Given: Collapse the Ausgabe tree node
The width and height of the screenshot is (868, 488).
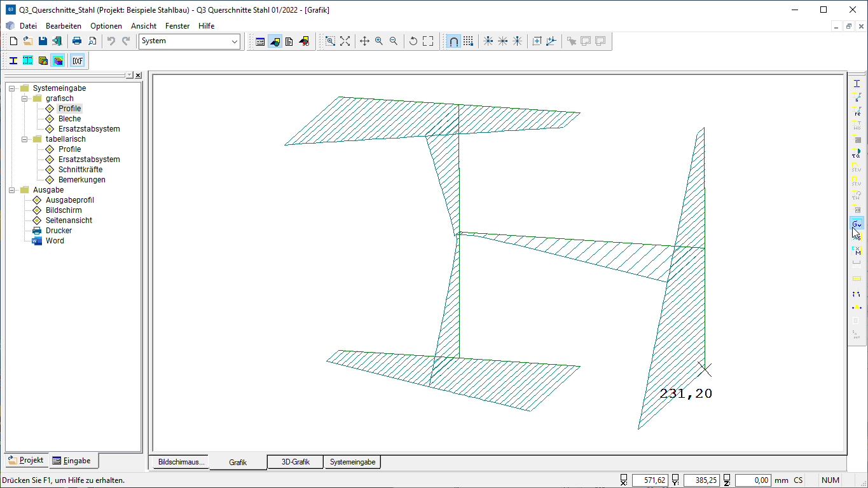Looking at the screenshot, I should click(12, 190).
